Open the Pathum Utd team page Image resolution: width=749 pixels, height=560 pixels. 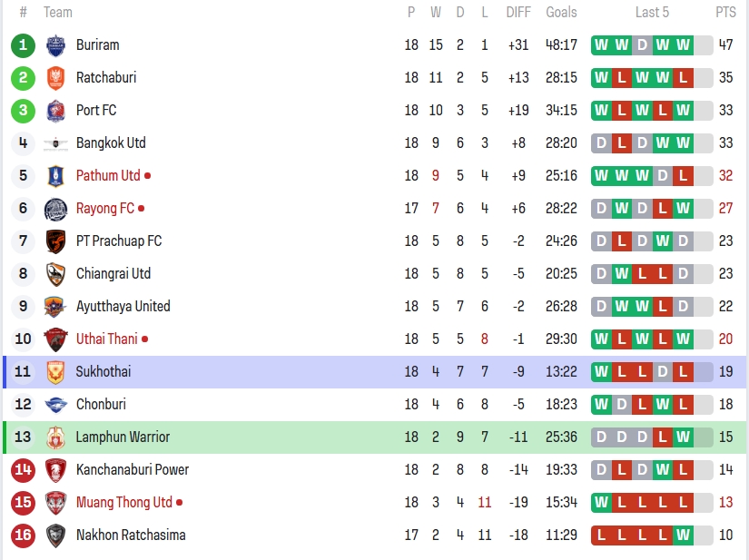(108, 176)
